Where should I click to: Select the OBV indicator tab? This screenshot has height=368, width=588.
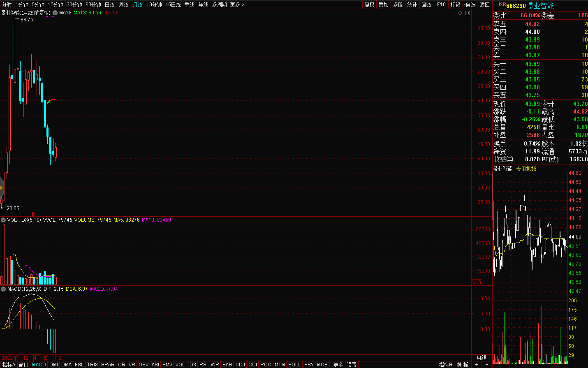click(x=144, y=365)
